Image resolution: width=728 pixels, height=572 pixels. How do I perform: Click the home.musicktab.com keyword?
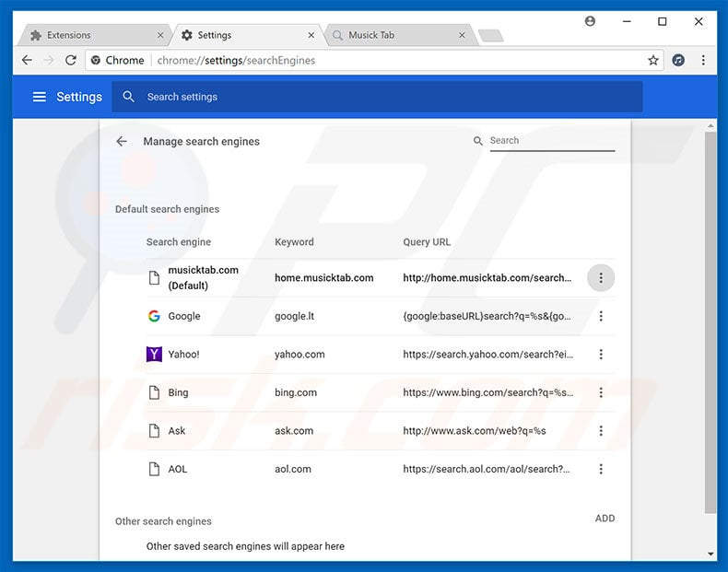click(x=324, y=278)
